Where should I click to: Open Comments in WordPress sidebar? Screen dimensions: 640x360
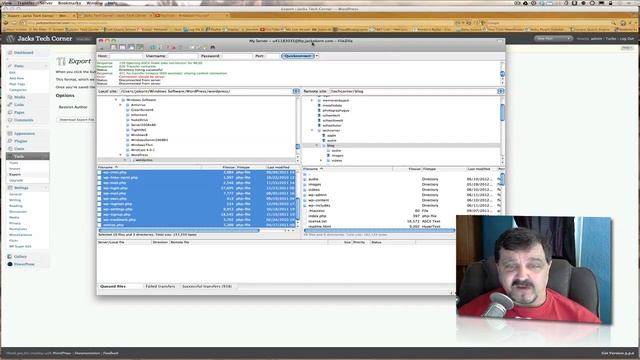24,120
